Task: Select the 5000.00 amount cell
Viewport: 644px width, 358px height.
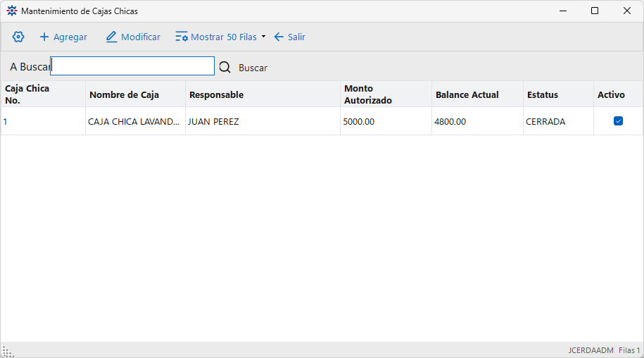Action: 386,121
